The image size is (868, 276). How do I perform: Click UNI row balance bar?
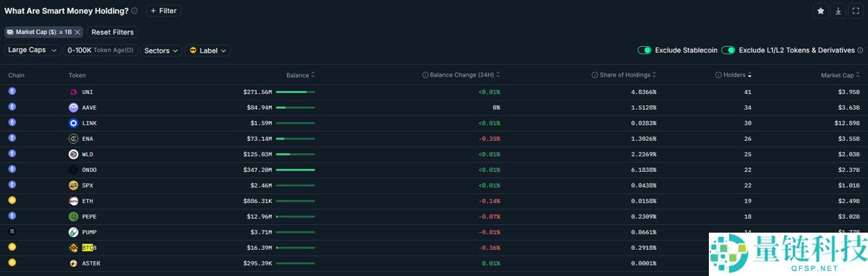[x=295, y=92]
